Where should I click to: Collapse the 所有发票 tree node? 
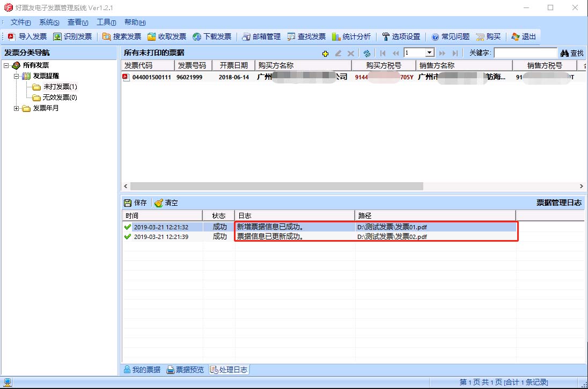(6, 65)
